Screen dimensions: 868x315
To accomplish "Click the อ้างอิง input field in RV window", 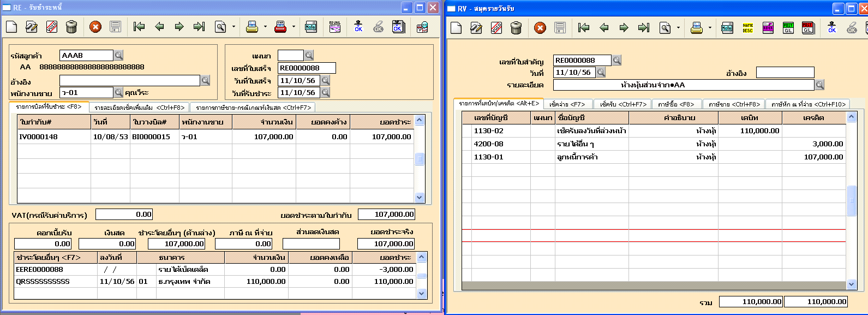I will 785,73.
